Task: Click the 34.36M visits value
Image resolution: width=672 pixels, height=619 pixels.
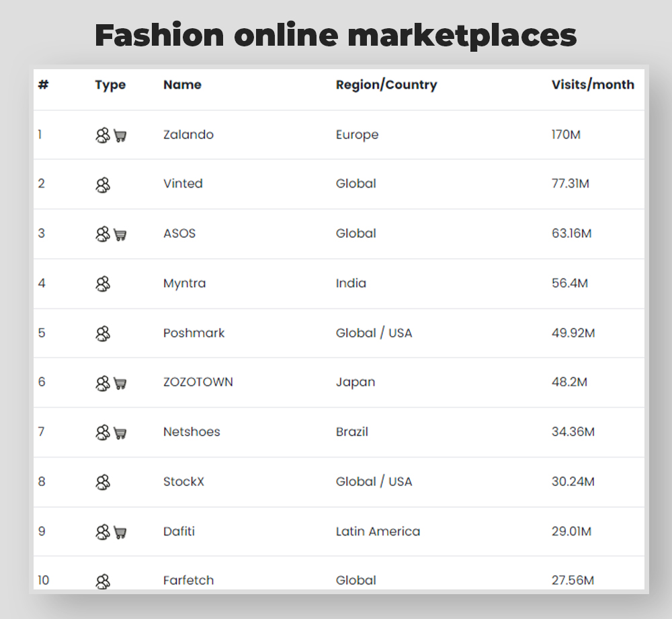Action: point(573,431)
